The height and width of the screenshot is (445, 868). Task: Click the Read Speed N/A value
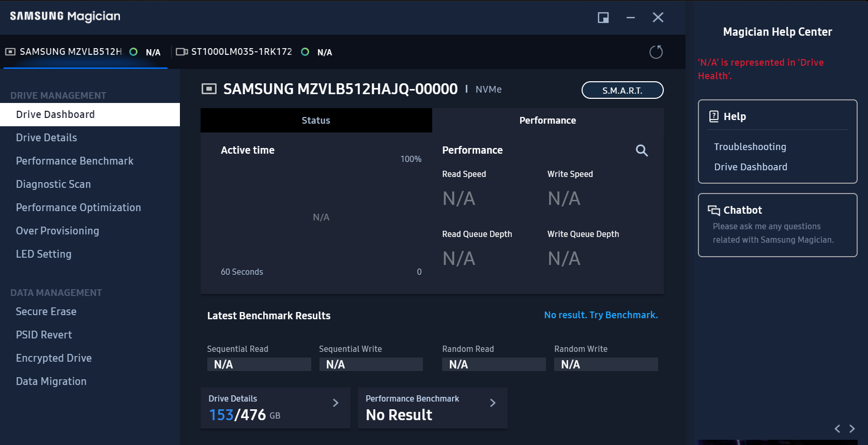(459, 198)
